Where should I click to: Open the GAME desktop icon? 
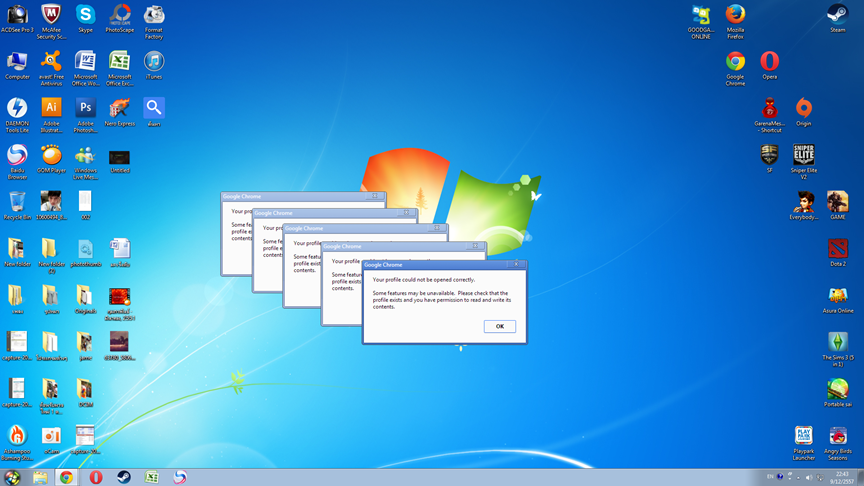tap(838, 206)
